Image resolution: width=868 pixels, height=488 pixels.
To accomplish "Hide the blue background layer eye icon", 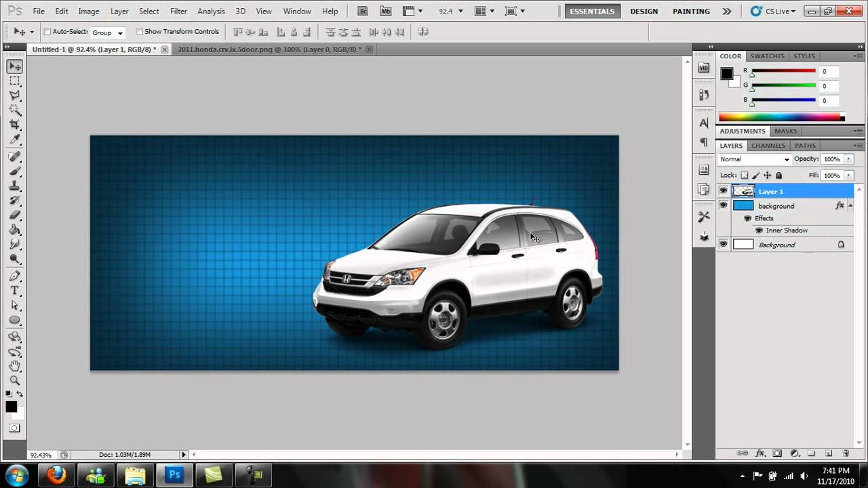I will tap(724, 205).
